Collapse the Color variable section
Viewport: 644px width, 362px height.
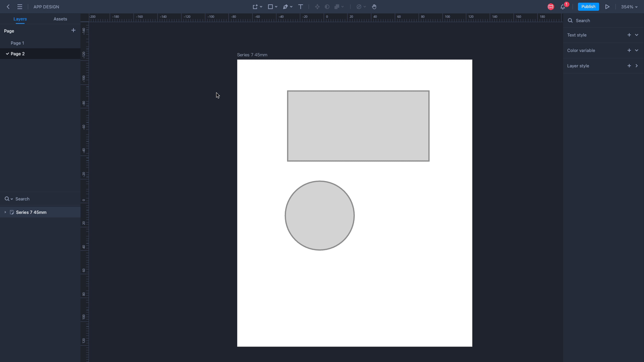coord(637,50)
